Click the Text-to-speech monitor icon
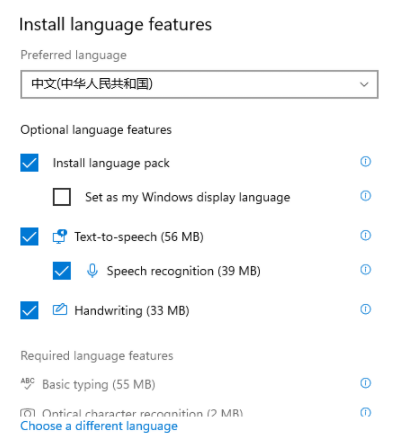397x434 pixels. (x=60, y=237)
